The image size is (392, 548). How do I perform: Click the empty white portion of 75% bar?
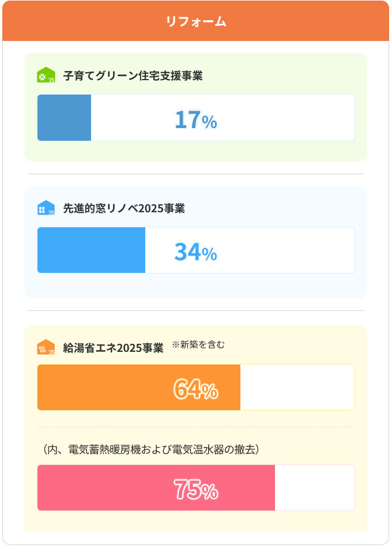(314, 487)
